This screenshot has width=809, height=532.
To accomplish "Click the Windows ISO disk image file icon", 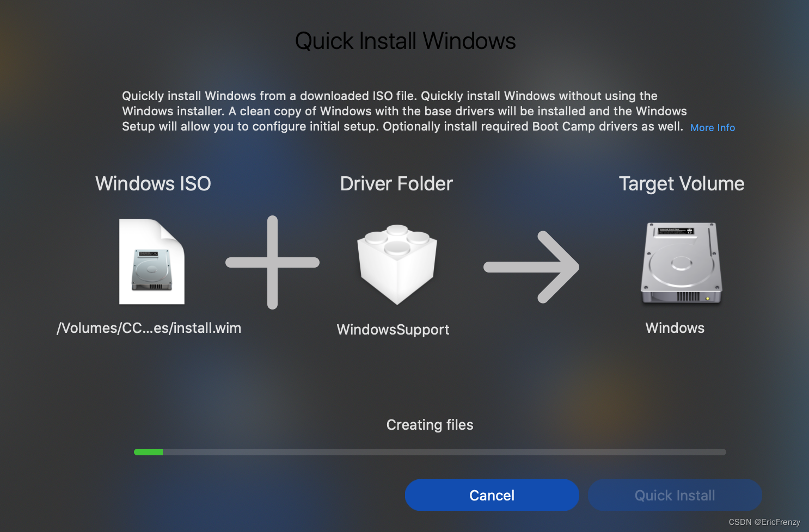I will coord(152,262).
